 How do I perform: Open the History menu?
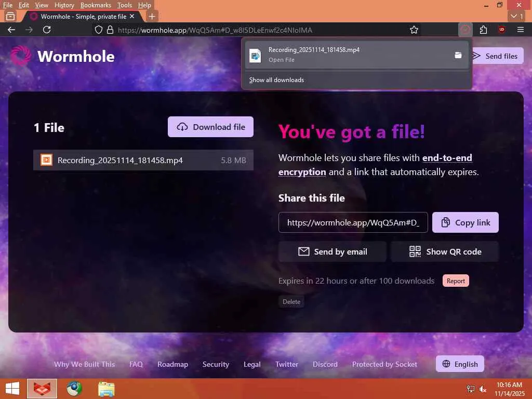64,5
